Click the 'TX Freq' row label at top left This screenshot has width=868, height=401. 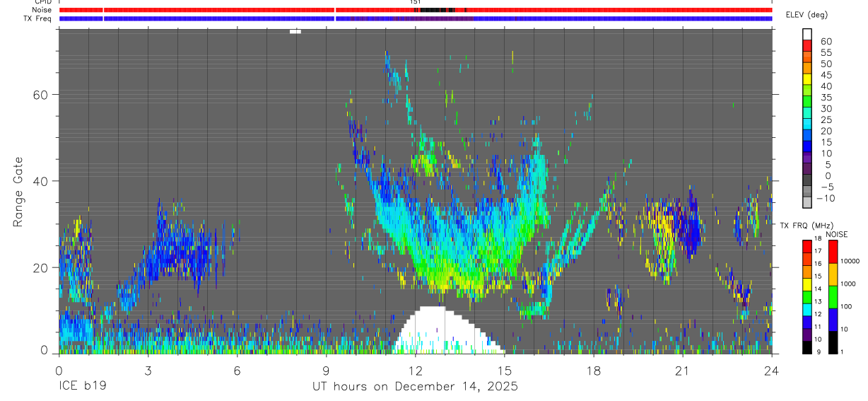coord(38,18)
